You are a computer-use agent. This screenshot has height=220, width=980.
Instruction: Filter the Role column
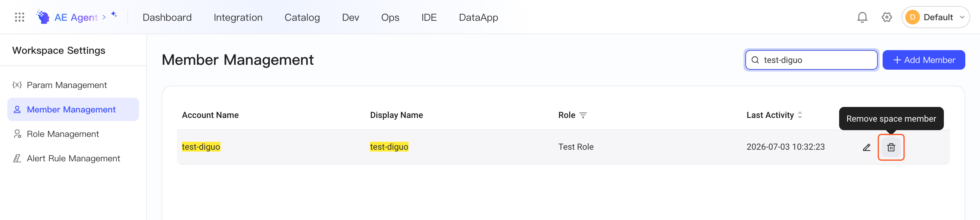coord(583,115)
